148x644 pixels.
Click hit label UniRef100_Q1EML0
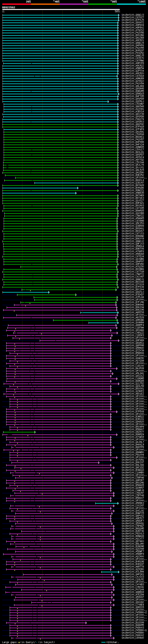point(133,101)
